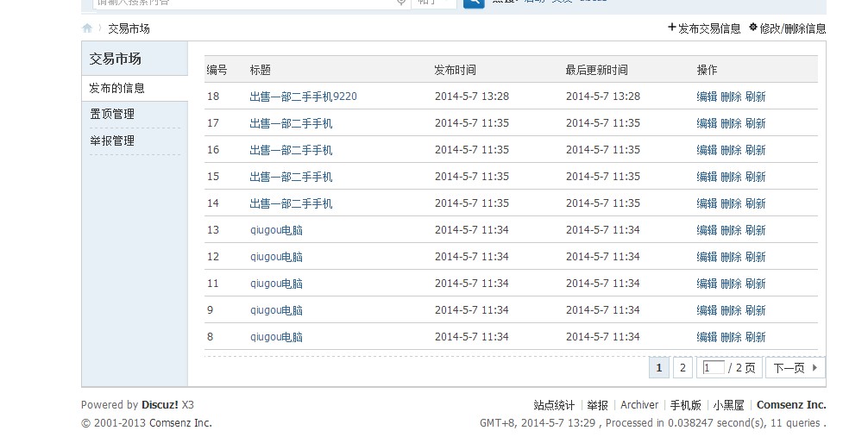Open the listing titled 出售一部二手手机9220
868x443 pixels.
[x=304, y=97]
